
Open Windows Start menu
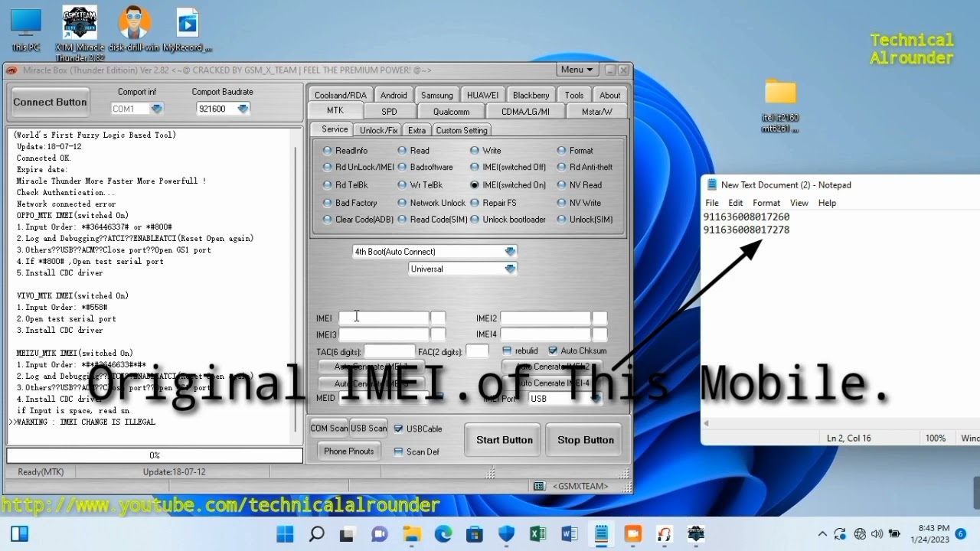285,533
